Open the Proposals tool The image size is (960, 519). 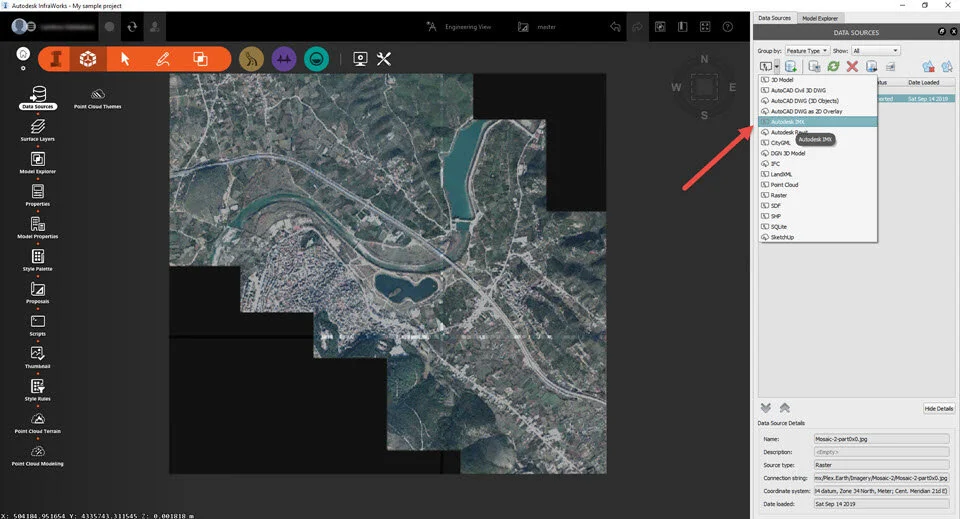tap(37, 292)
